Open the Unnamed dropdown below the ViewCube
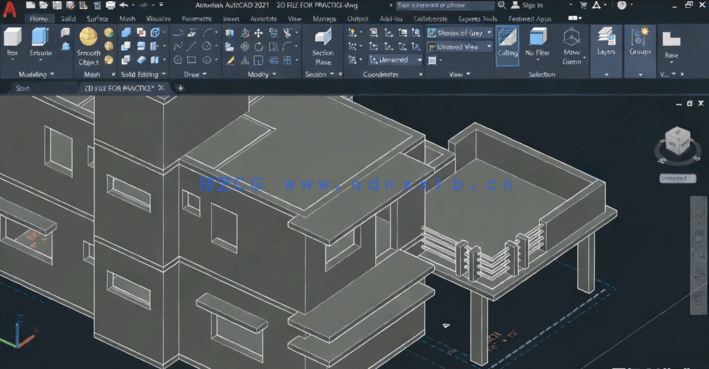The image size is (709, 369). coord(677,178)
